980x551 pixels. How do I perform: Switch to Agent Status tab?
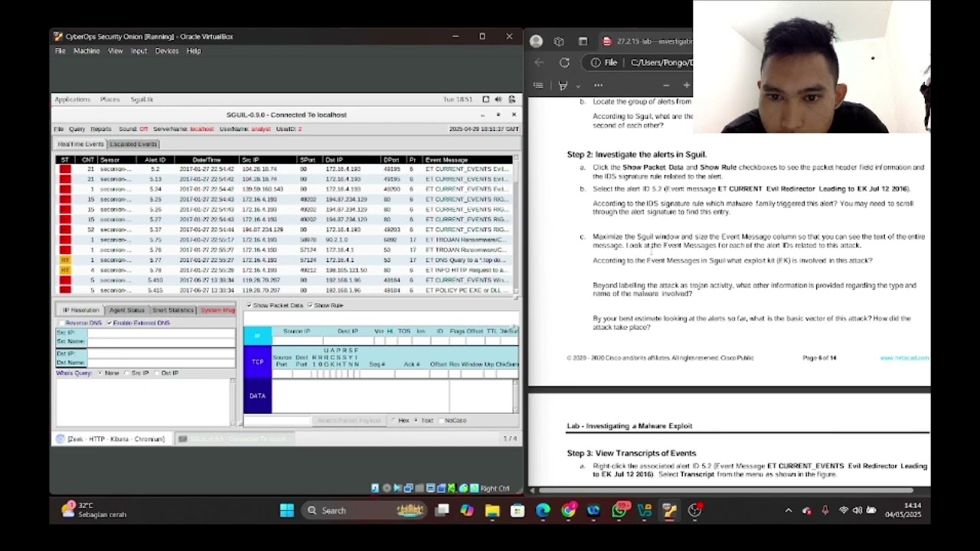click(x=126, y=310)
